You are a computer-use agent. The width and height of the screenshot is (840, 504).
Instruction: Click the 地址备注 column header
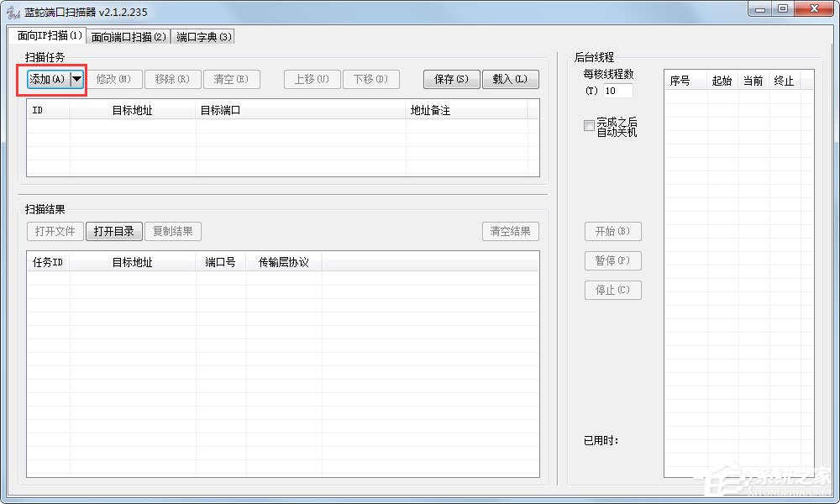[466, 110]
